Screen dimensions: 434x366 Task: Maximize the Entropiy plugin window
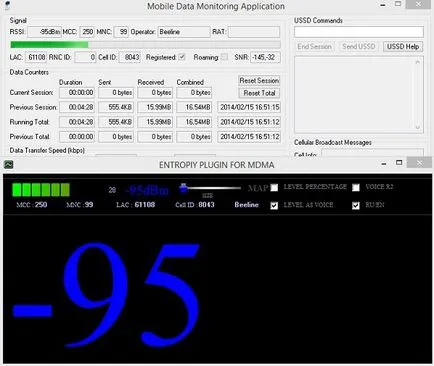point(399,163)
